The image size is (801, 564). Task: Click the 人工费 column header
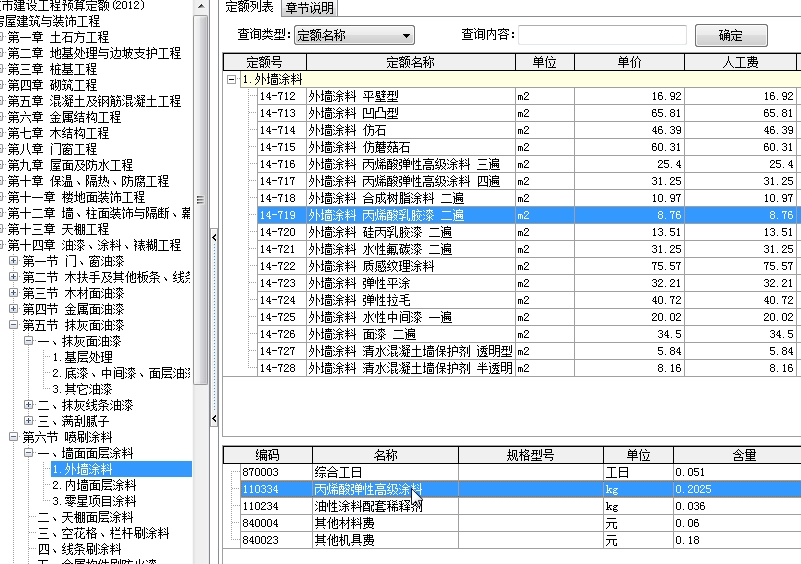click(740, 62)
